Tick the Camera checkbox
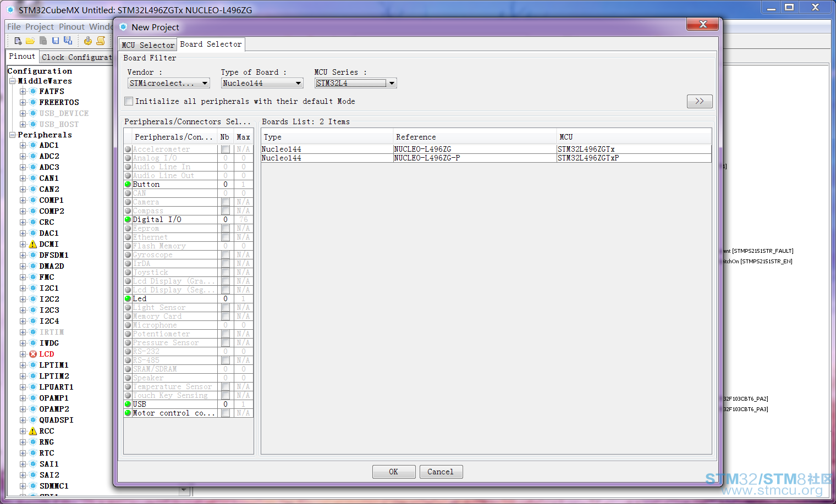836x504 pixels. tap(226, 202)
